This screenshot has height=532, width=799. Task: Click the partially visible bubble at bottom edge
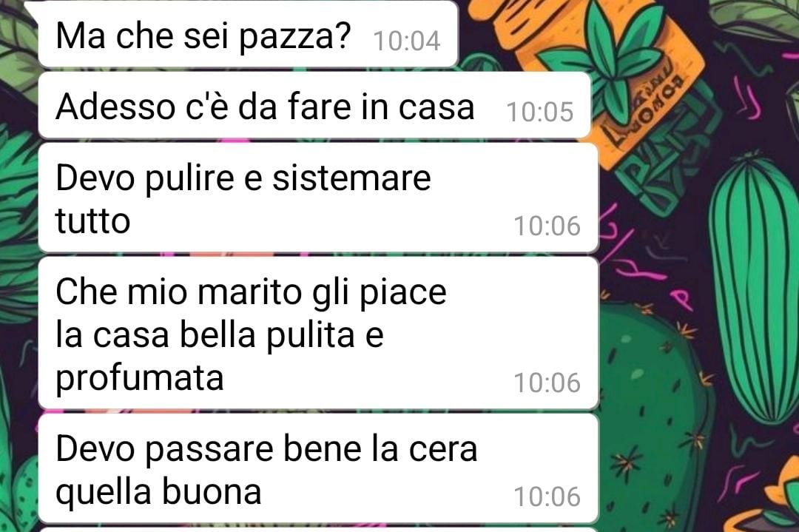click(x=318, y=530)
